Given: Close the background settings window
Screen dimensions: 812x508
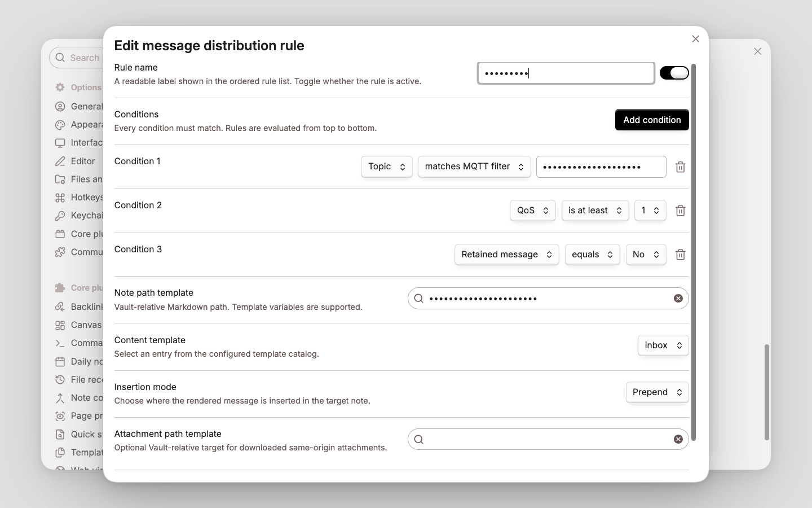Looking at the screenshot, I should (757, 51).
